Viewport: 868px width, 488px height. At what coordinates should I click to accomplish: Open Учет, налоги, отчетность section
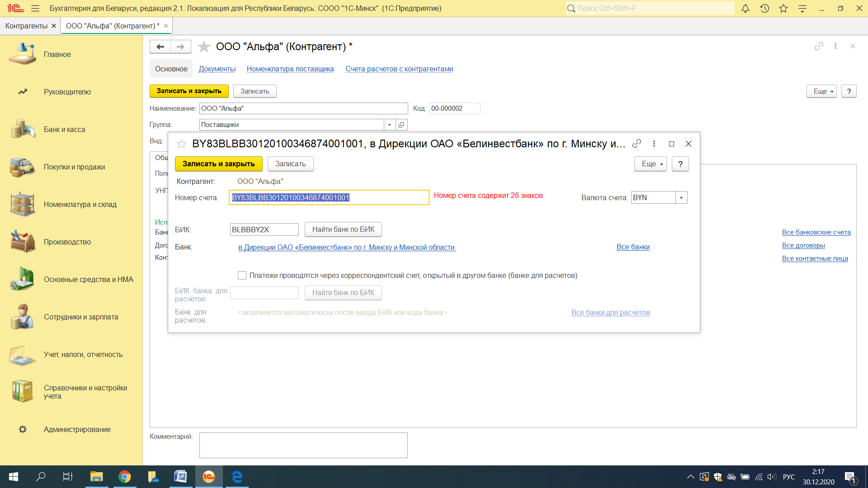coord(83,354)
